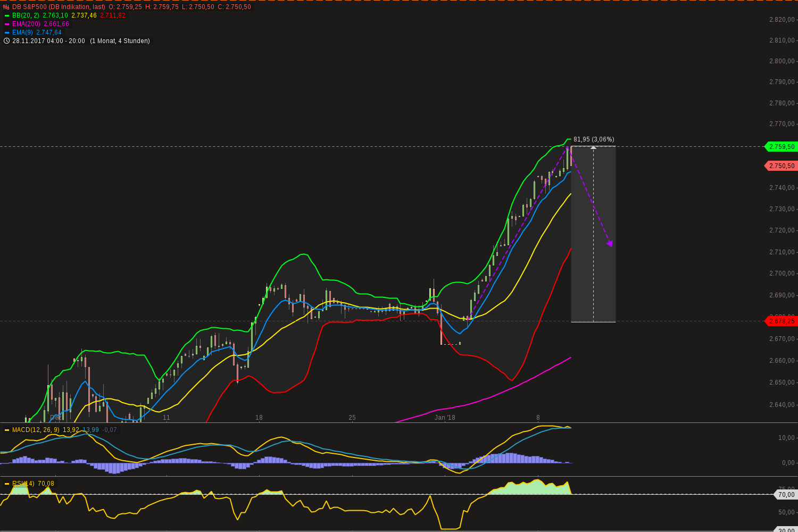Viewport: 798px width, 532px height.
Task: Click the green 2.759,50 price tag
Action: coord(780,146)
